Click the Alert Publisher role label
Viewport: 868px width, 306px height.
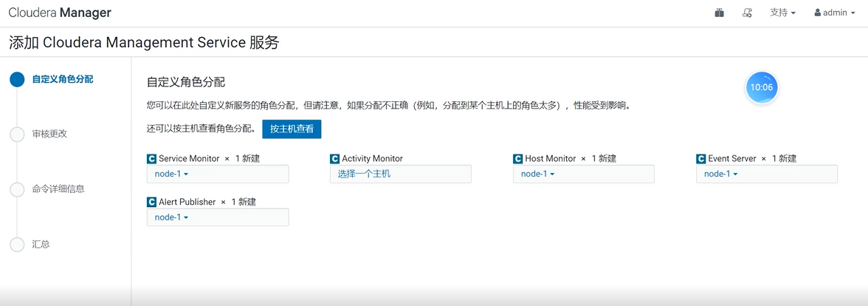point(187,203)
